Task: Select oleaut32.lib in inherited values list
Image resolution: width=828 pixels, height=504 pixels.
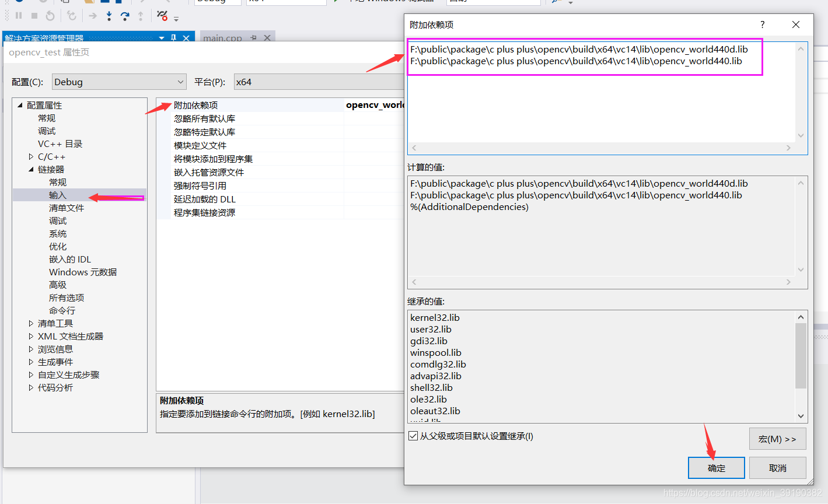Action: pyautogui.click(x=435, y=411)
